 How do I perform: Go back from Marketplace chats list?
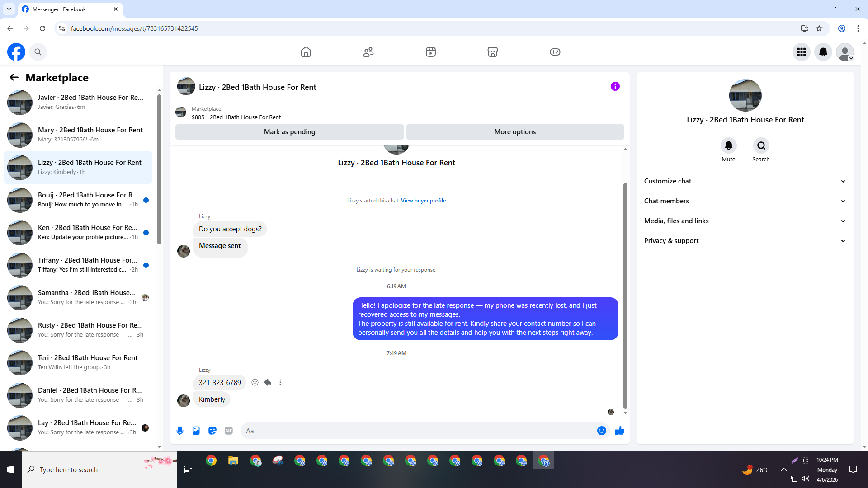pos(14,77)
